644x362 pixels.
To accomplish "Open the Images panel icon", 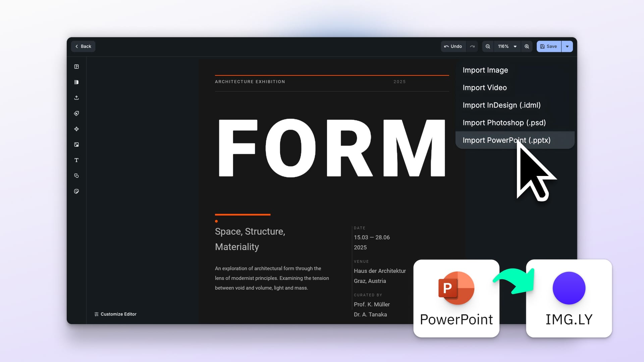I will point(76,144).
